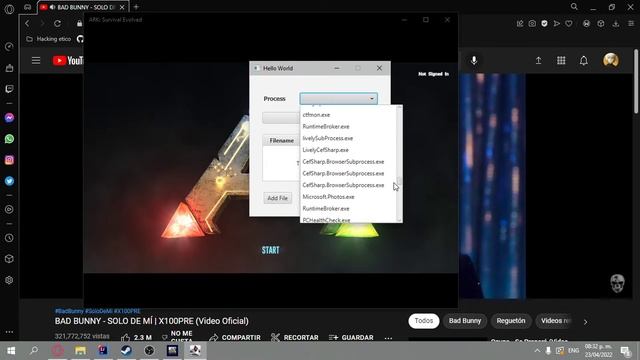Click START on the ARK screen
Viewport: 640px width, 360px height.
click(271, 250)
